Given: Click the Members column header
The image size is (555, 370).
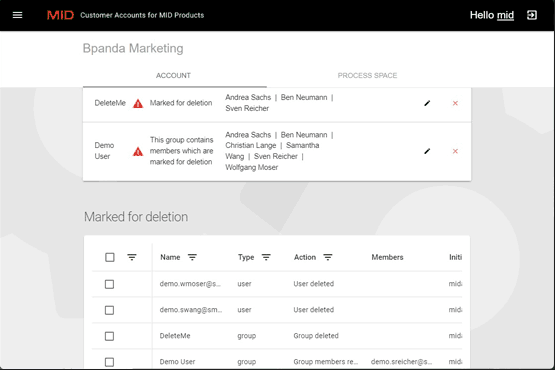Looking at the screenshot, I should coord(387,257).
